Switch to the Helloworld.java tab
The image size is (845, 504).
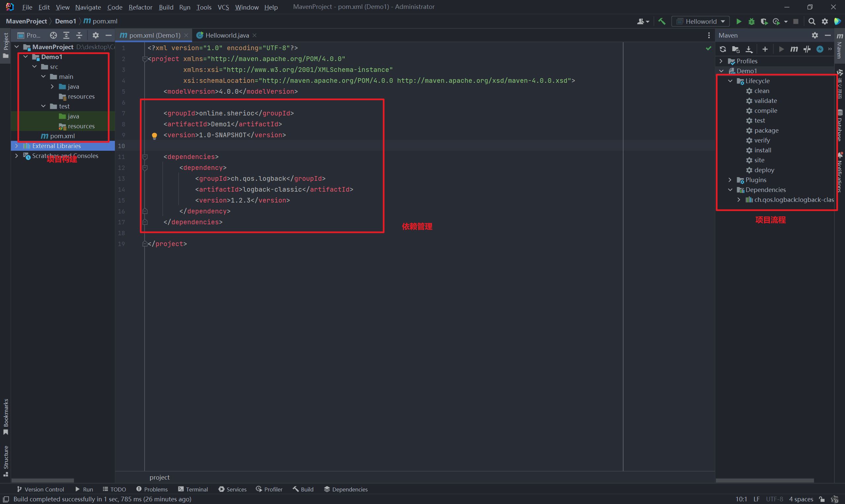point(227,35)
